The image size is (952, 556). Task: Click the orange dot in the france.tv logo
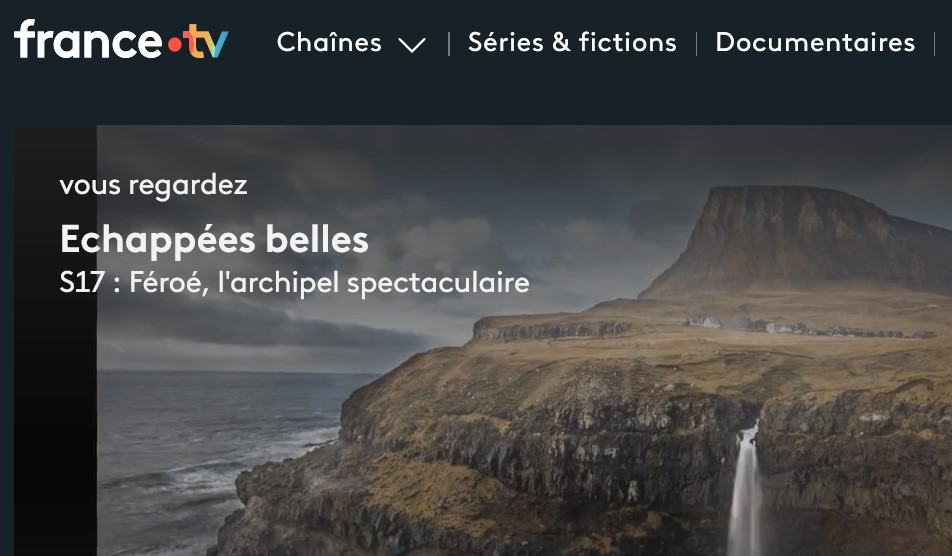click(174, 45)
